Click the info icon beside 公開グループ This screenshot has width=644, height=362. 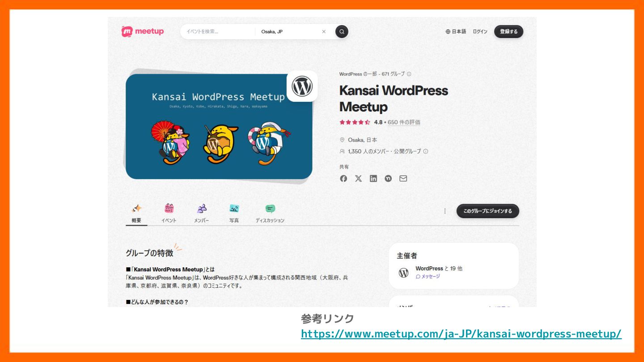425,152
